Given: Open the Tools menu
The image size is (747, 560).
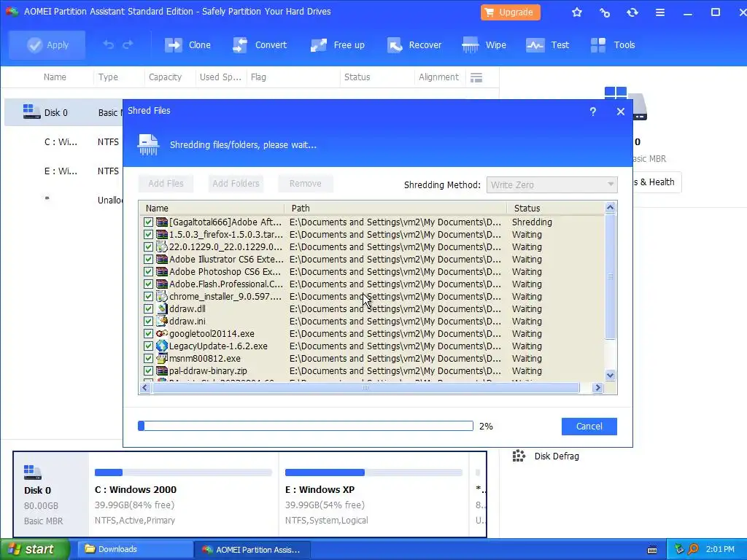Looking at the screenshot, I should 613,44.
